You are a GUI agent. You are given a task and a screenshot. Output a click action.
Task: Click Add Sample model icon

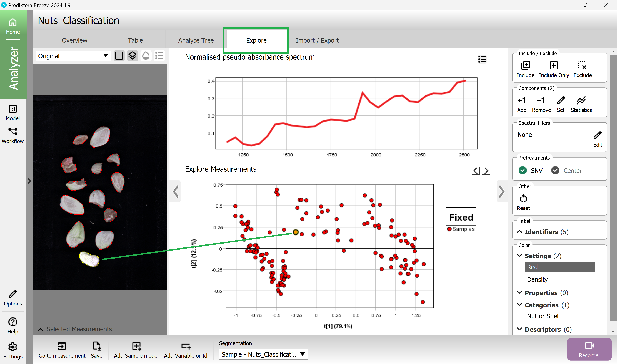[136, 346]
